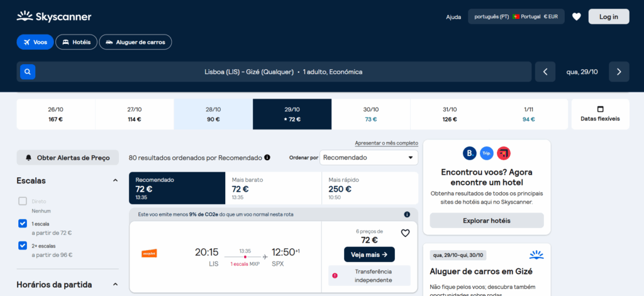
Task: Go to previous day arrow
Action: click(x=545, y=72)
